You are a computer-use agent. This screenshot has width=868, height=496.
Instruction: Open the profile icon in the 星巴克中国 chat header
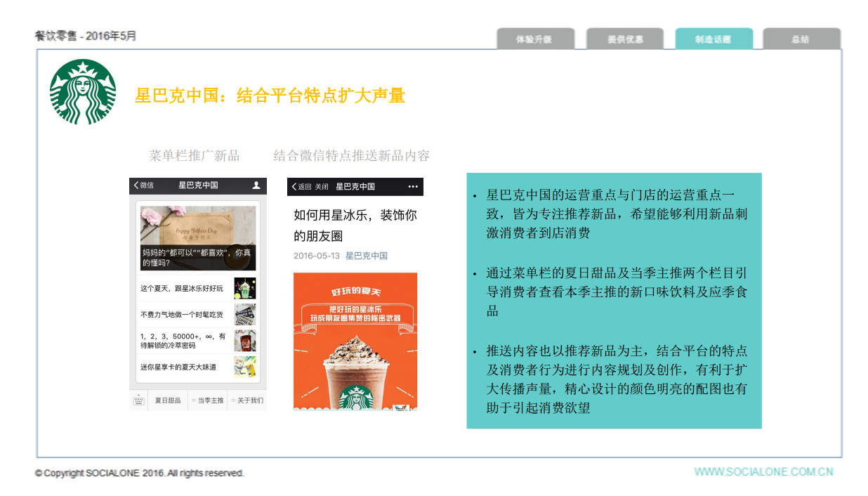tap(256, 185)
